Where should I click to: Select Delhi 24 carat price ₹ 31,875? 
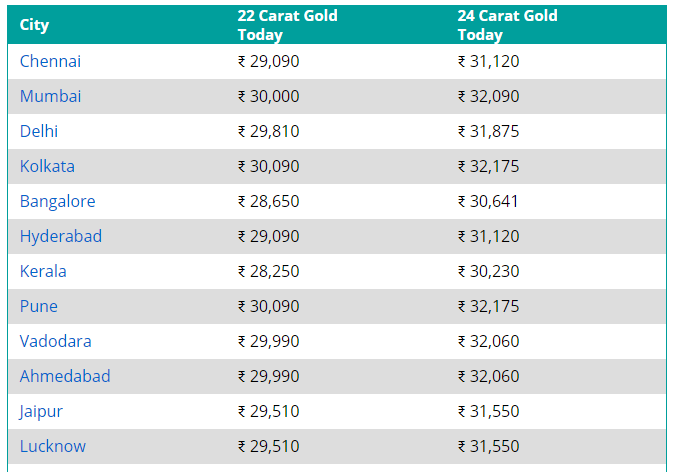[x=489, y=131]
